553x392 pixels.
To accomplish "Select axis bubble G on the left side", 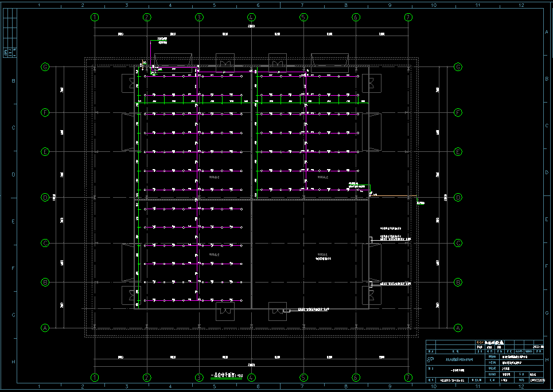I will pos(45,67).
